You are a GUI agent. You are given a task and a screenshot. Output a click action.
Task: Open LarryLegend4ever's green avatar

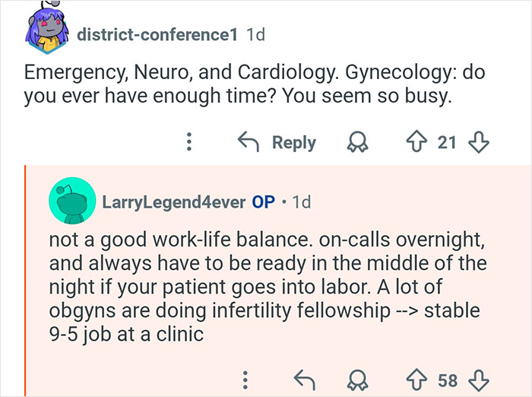73,202
